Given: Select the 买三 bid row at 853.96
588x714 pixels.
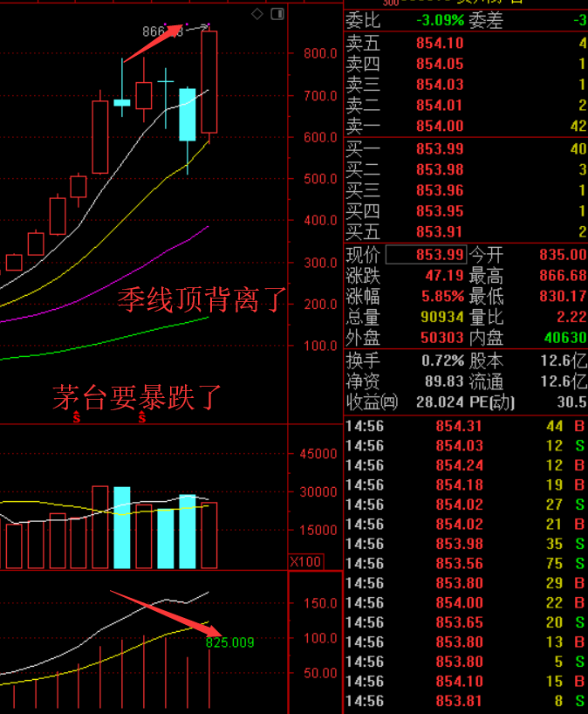Looking at the screenshot, I should tap(466, 190).
